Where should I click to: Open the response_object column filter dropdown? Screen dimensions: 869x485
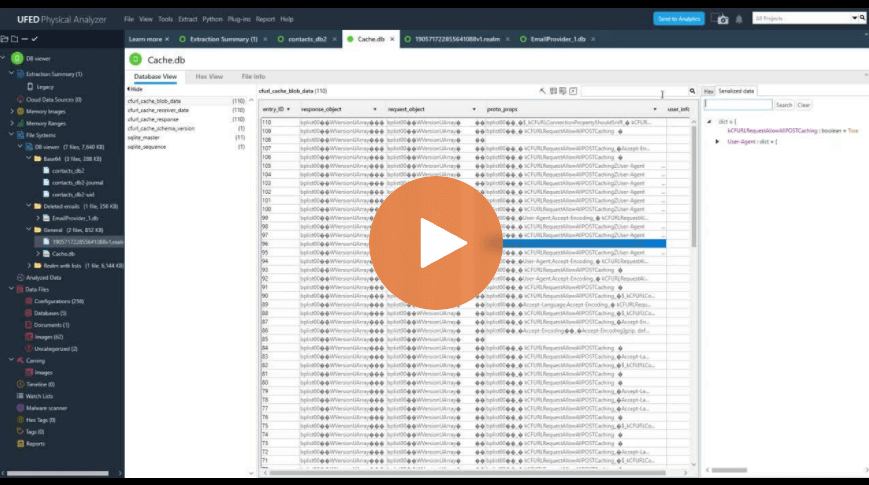375,109
